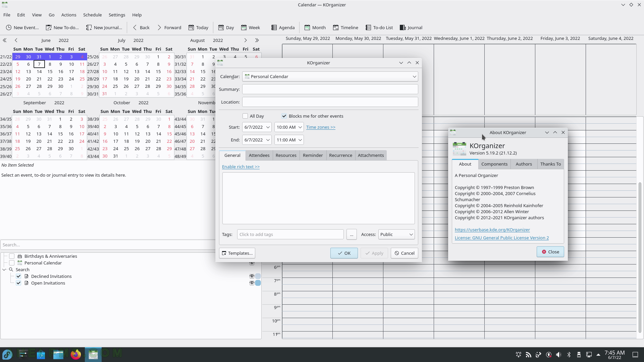Click the agenda view vertical scrollbar
Image resolution: width=644 pixels, height=362 pixels.
coord(640,257)
